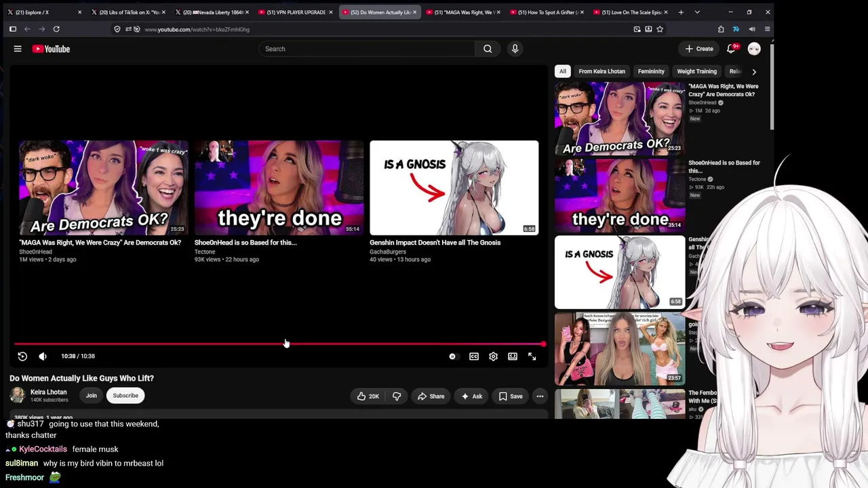Click the KyleCocktails chat username

pos(43,449)
